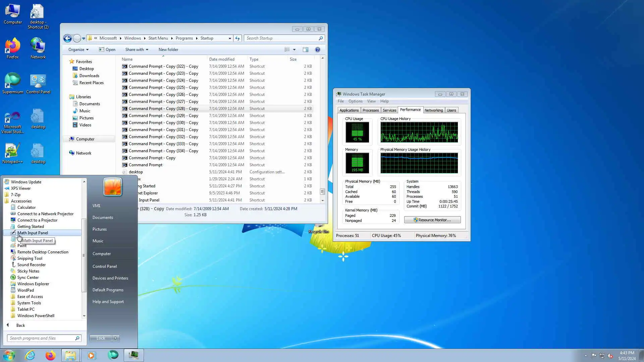Image resolution: width=644 pixels, height=362 pixels.
Task: Switch to the Processes tab
Action: (370, 110)
